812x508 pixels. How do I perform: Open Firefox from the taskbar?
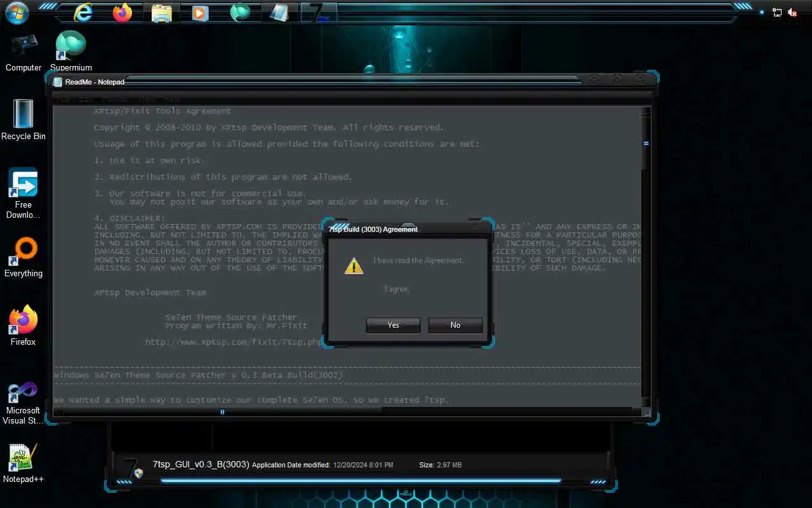click(122, 12)
